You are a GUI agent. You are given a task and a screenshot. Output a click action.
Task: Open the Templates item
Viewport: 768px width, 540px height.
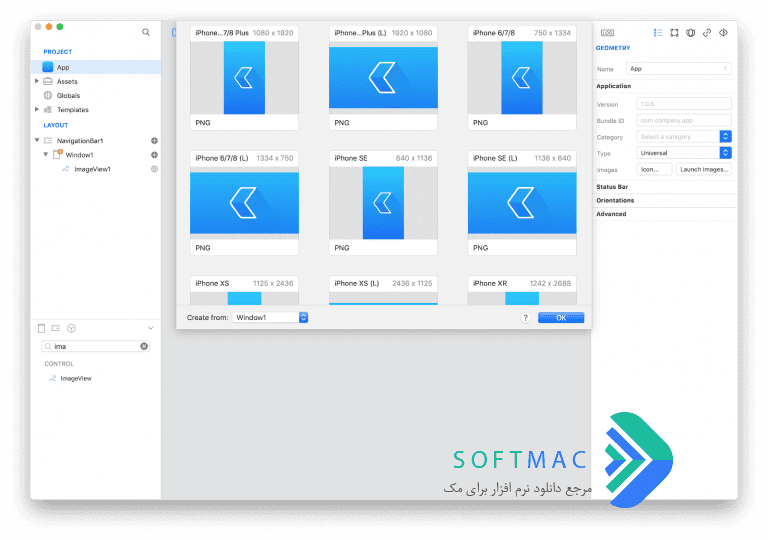tap(72, 110)
